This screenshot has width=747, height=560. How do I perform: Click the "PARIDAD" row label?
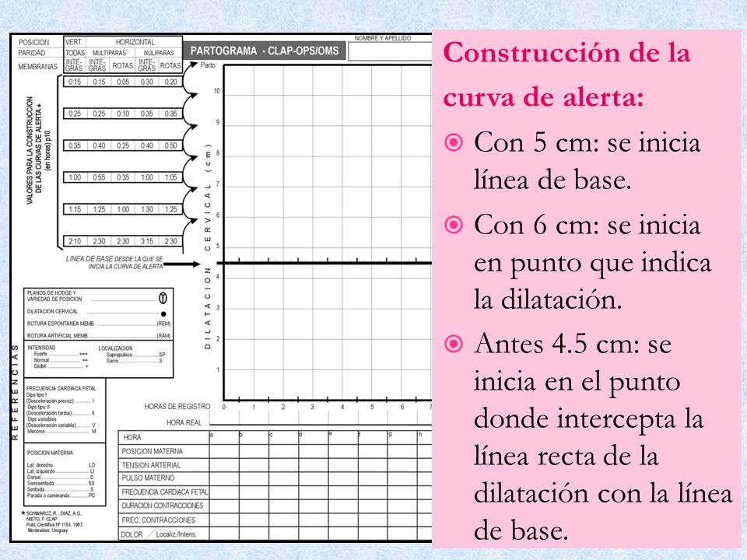point(31,53)
